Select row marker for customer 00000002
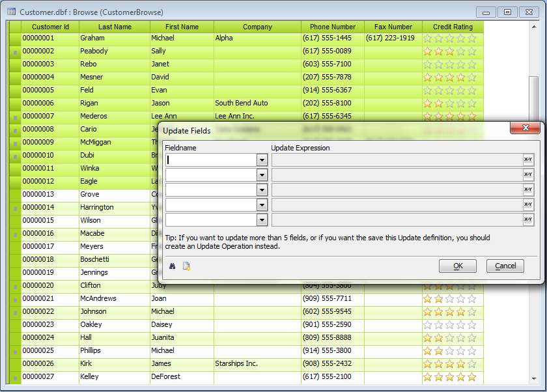The image size is (547, 392). [15, 52]
